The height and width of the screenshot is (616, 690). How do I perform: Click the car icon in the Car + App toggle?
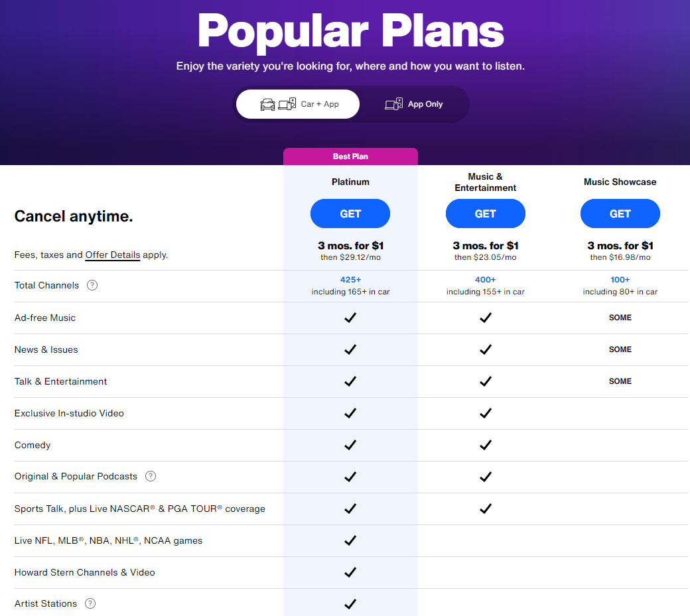[267, 104]
